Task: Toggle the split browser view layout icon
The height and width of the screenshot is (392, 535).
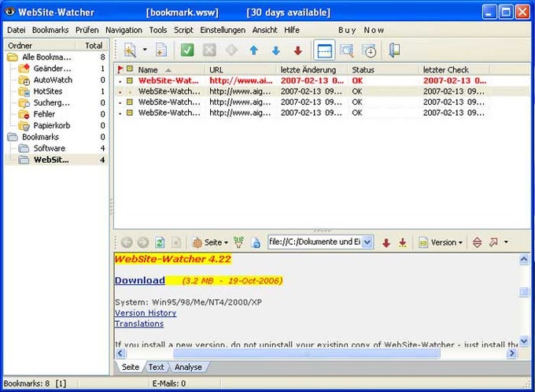Action: tap(324, 50)
